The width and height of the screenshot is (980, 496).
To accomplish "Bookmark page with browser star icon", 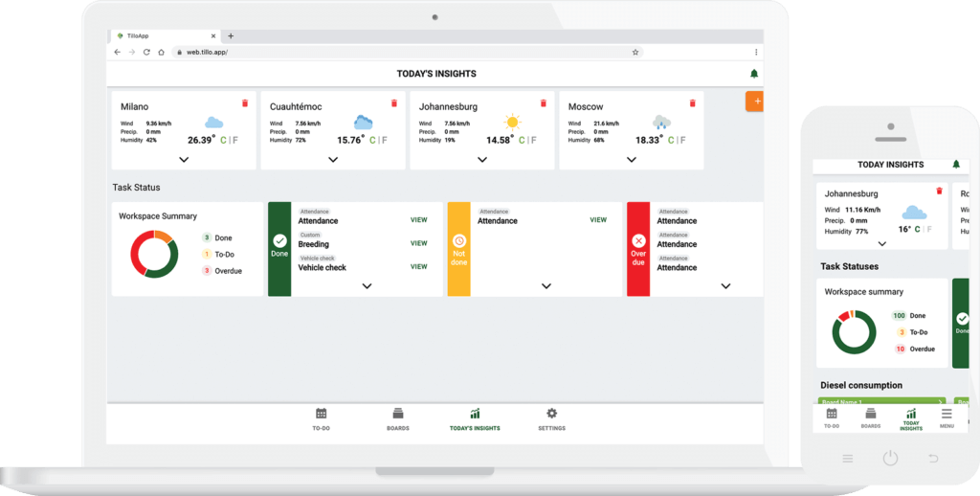I will pyautogui.click(x=635, y=52).
